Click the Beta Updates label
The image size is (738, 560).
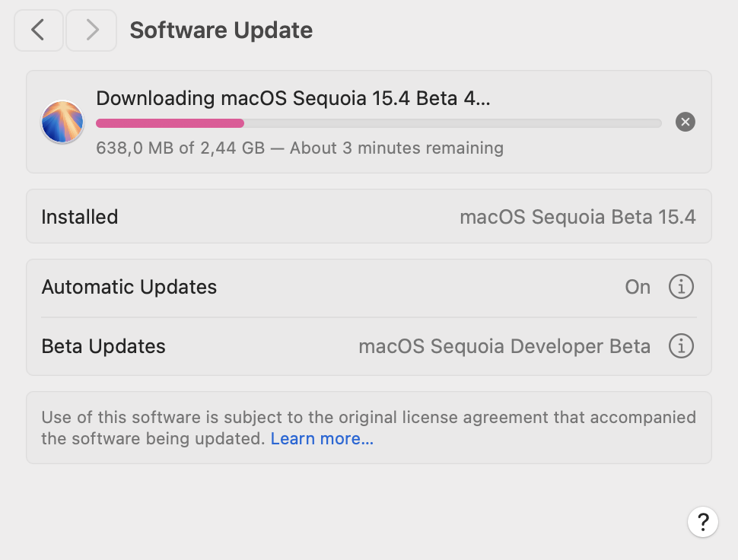coord(103,346)
